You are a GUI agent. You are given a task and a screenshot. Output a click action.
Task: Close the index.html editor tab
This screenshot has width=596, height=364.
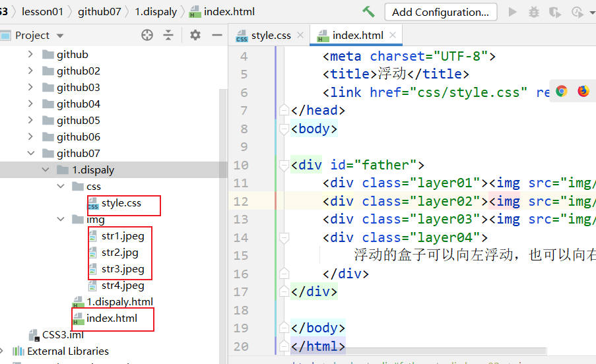[393, 36]
